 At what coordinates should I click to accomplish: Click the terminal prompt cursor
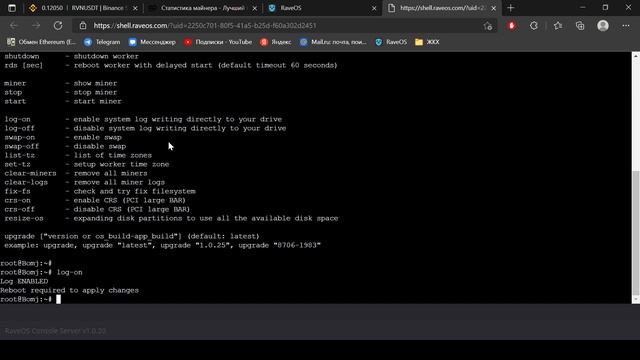[x=58, y=299]
